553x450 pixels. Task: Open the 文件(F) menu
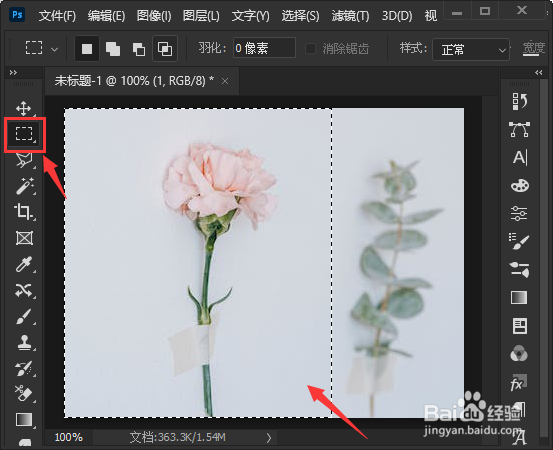click(57, 16)
